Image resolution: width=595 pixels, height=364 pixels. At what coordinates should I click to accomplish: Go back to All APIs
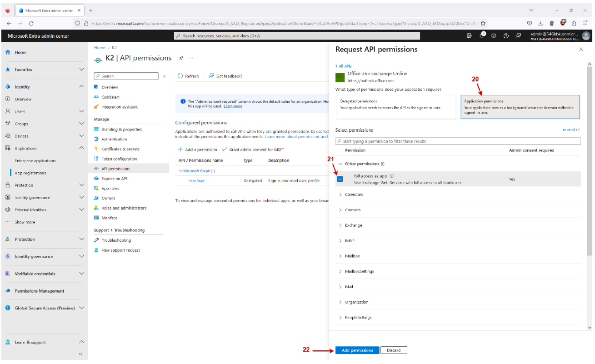[x=344, y=66]
